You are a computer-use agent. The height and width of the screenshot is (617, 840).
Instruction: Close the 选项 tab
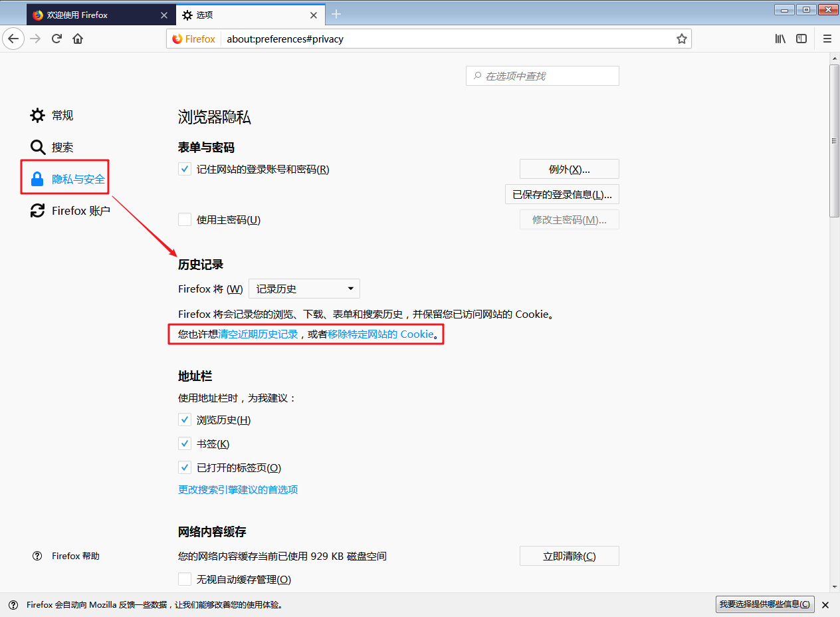point(314,15)
